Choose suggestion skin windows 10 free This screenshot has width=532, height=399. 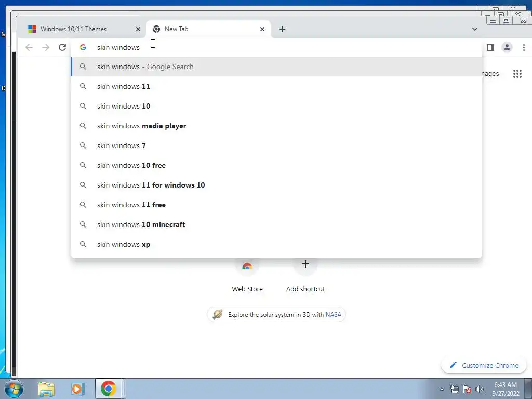[x=276, y=165]
